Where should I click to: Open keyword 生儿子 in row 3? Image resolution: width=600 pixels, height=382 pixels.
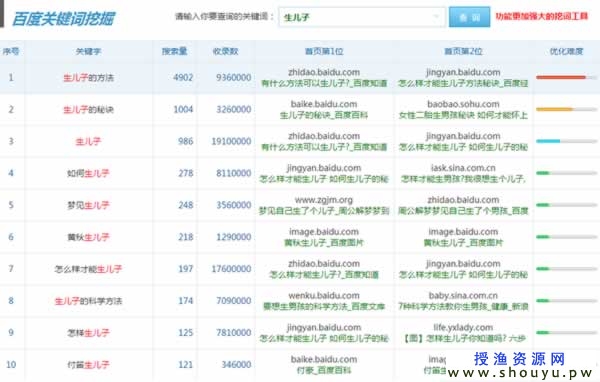tap(88, 142)
